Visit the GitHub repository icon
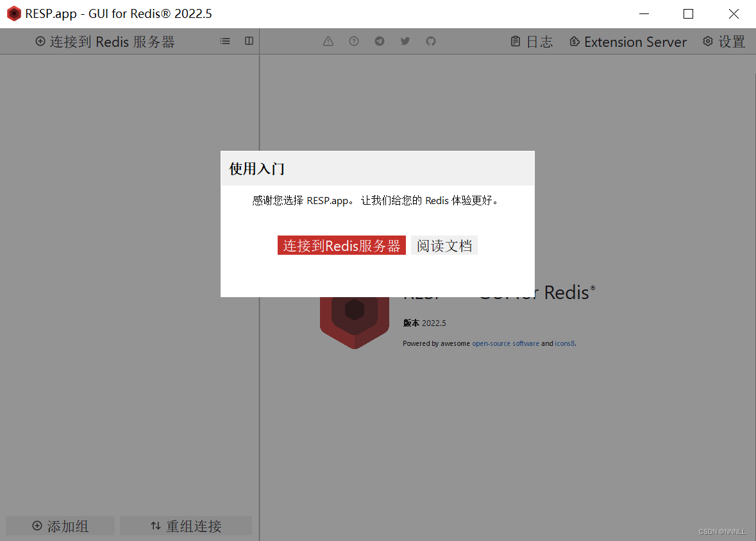The height and width of the screenshot is (541, 756). coord(430,41)
